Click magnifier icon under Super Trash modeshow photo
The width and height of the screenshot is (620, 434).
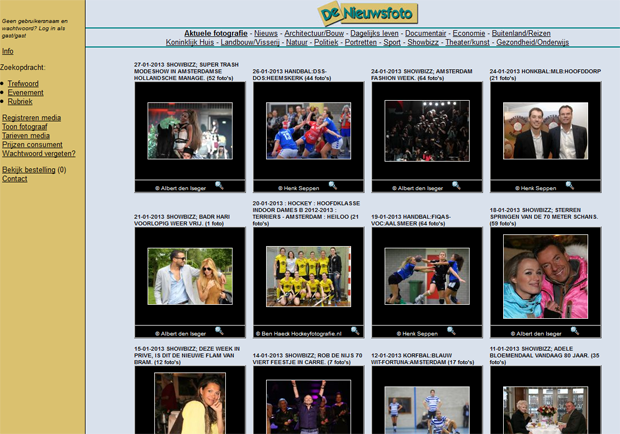tap(219, 185)
